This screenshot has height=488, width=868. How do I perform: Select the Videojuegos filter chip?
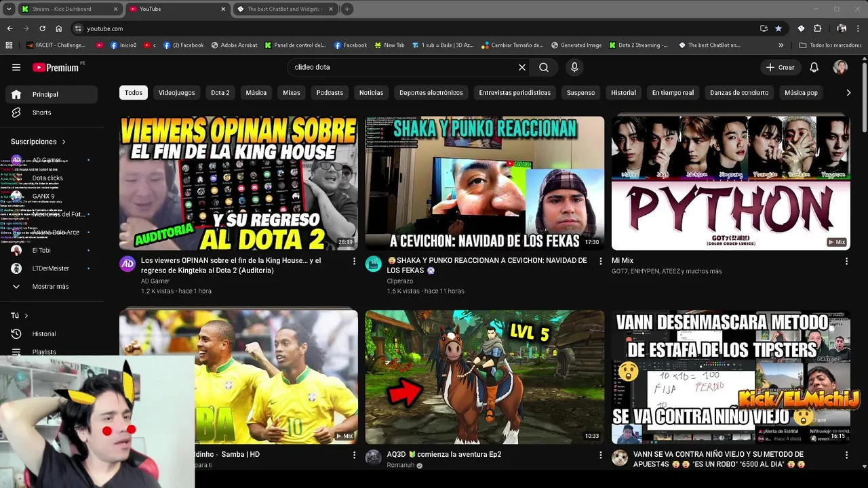[x=176, y=93]
